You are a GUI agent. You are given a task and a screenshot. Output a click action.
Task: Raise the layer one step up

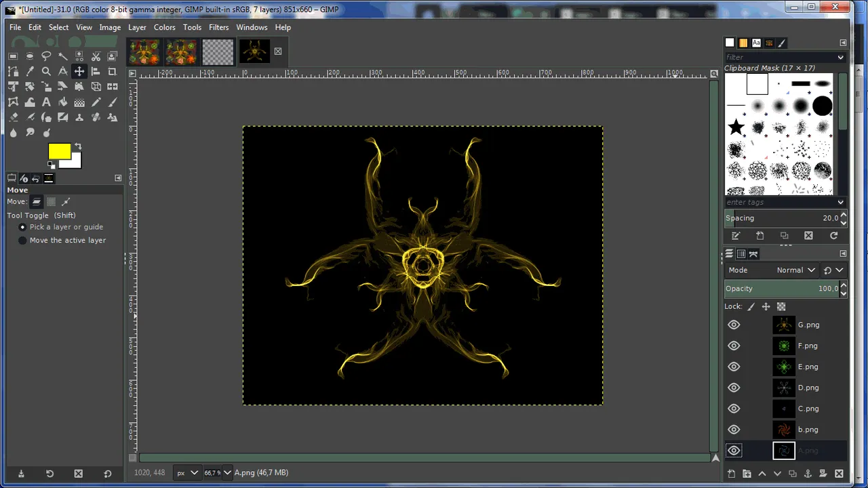point(762,474)
